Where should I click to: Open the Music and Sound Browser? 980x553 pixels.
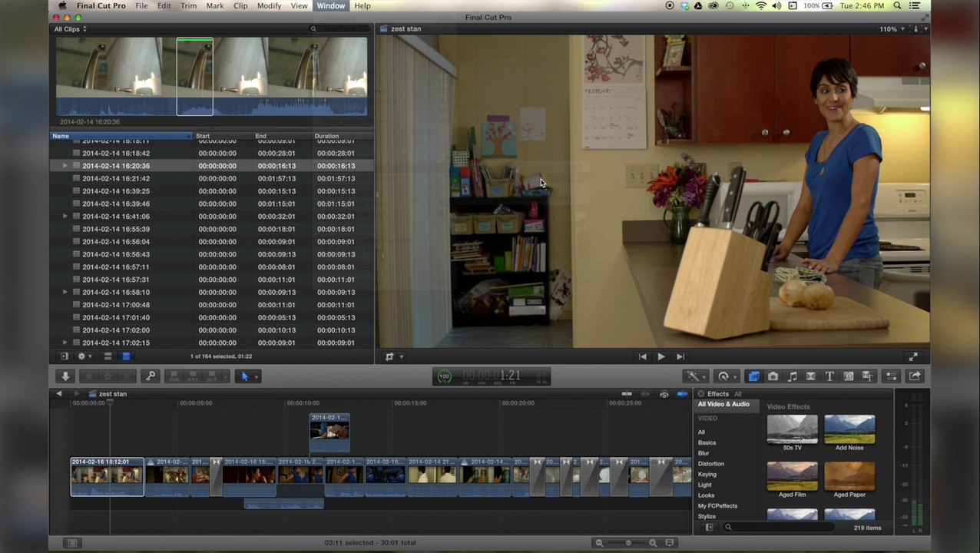pos(792,376)
